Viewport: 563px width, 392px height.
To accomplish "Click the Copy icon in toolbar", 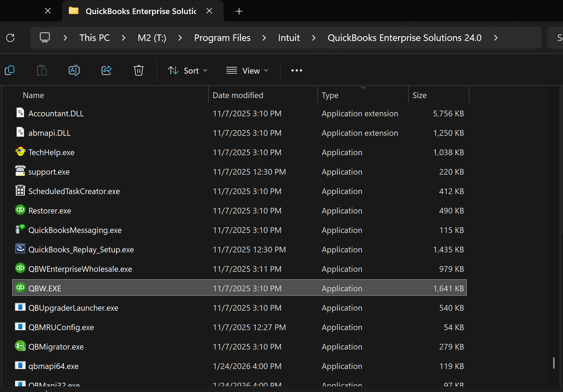I will (10, 70).
